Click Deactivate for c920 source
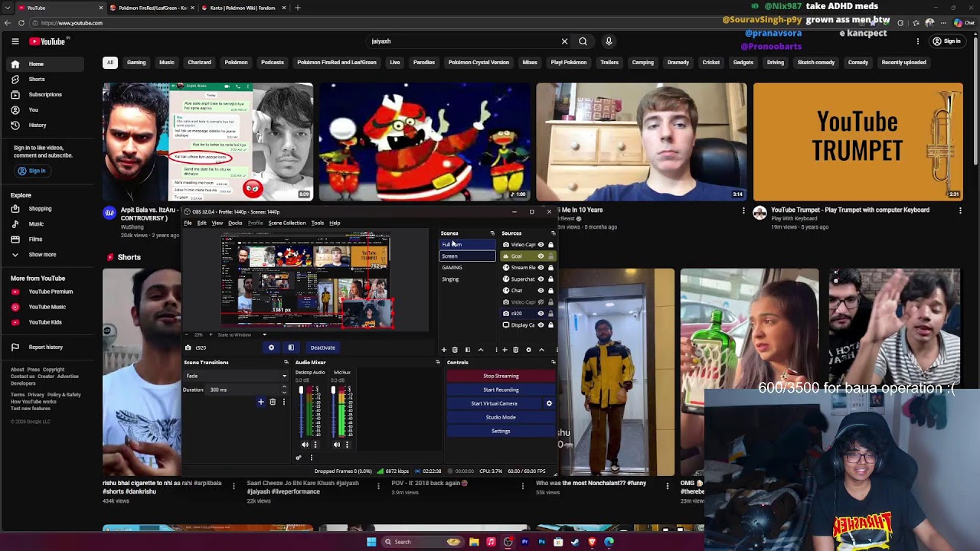The width and height of the screenshot is (980, 551). click(x=322, y=347)
